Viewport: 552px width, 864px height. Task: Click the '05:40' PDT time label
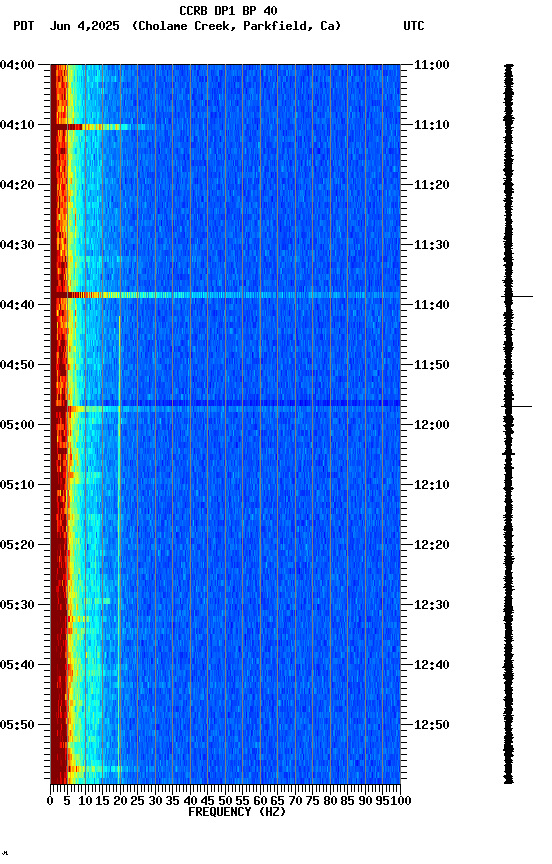click(x=17, y=666)
